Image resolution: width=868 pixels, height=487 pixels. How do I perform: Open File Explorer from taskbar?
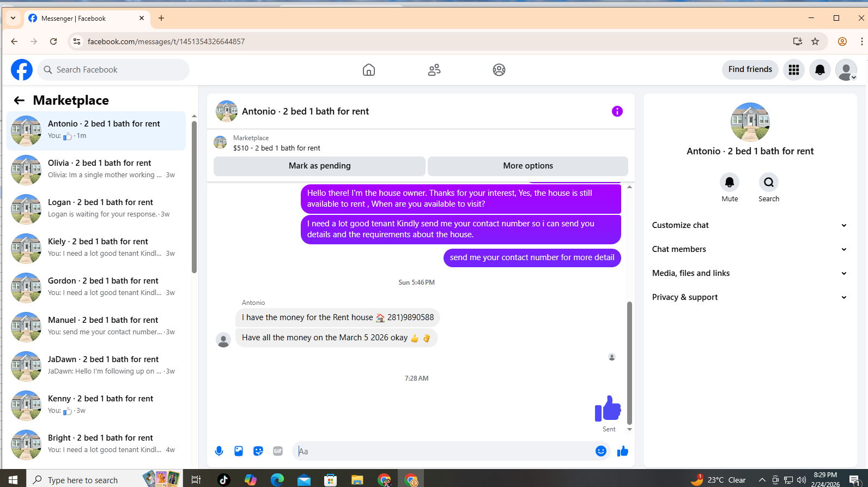pyautogui.click(x=357, y=479)
